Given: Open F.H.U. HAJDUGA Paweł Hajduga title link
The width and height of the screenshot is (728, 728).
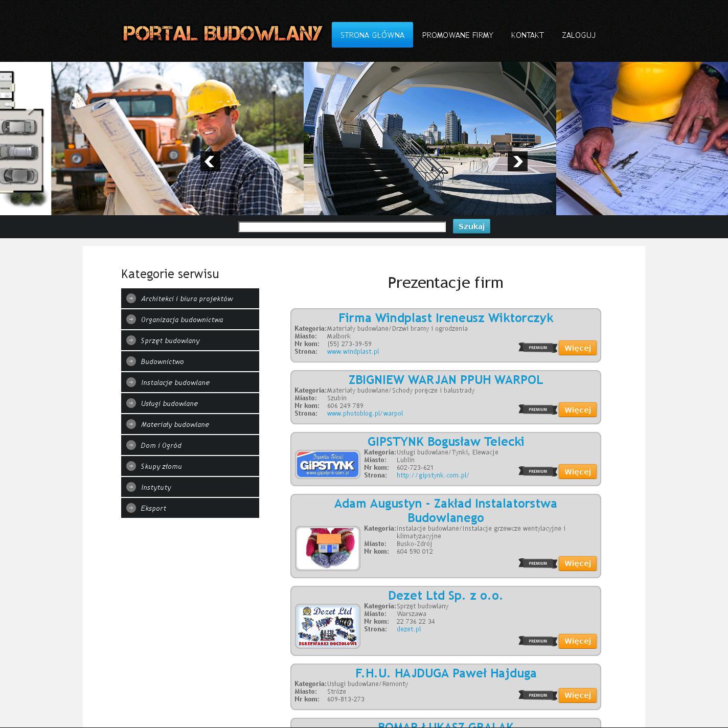Looking at the screenshot, I should click(445, 673).
